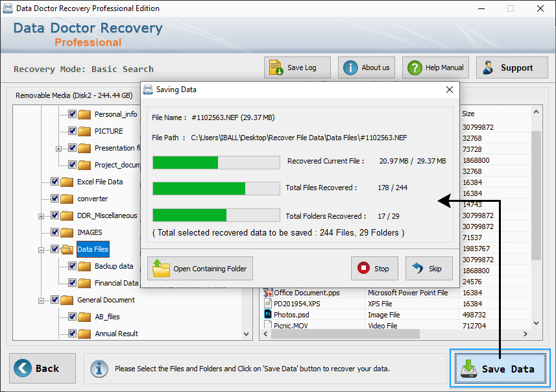The image size is (556, 392).
Task: Click the info icon in status bar
Action: [x=99, y=368]
